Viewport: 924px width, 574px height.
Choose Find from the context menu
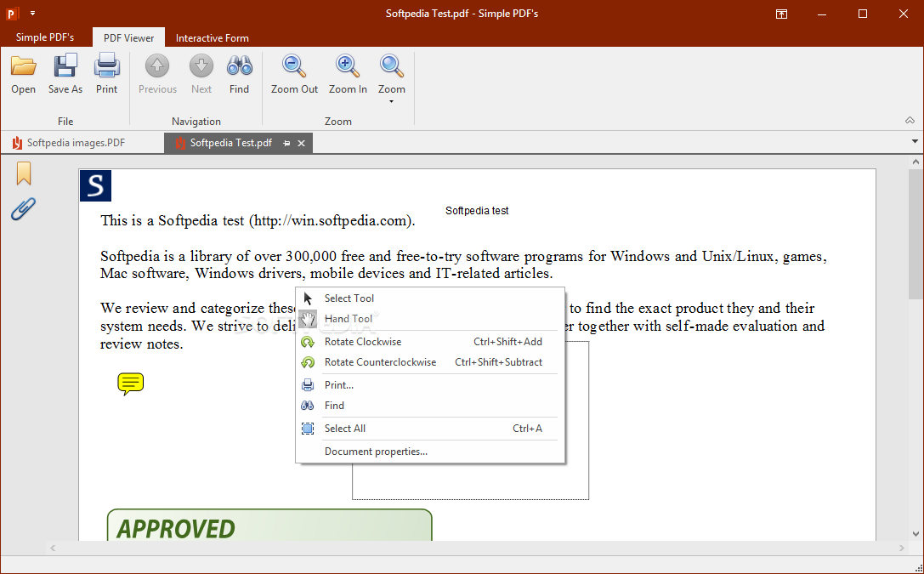point(430,406)
